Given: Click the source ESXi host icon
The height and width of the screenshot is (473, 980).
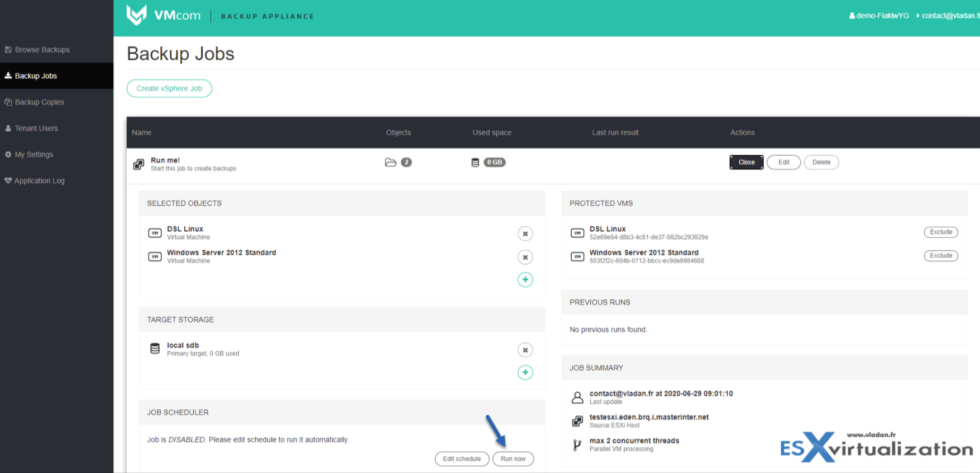Looking at the screenshot, I should pyautogui.click(x=577, y=421).
